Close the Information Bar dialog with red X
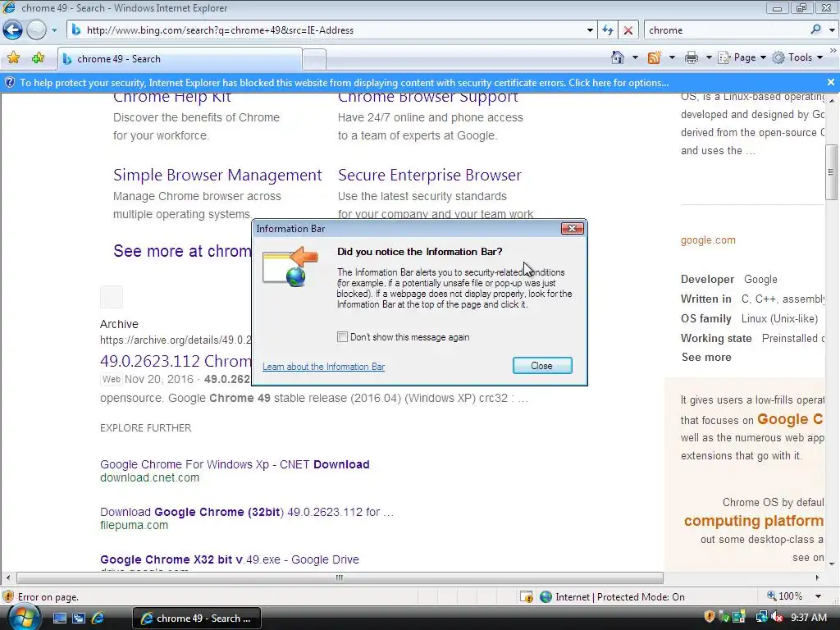Image resolution: width=840 pixels, height=630 pixels. [x=572, y=229]
